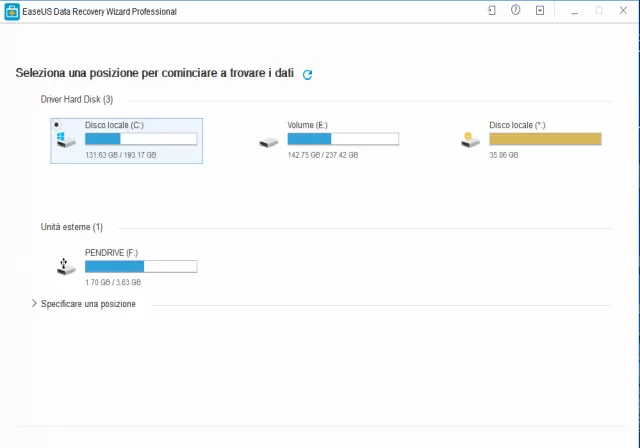This screenshot has width=640, height=448.
Task: Open the help question mark icon
Action: point(516,10)
